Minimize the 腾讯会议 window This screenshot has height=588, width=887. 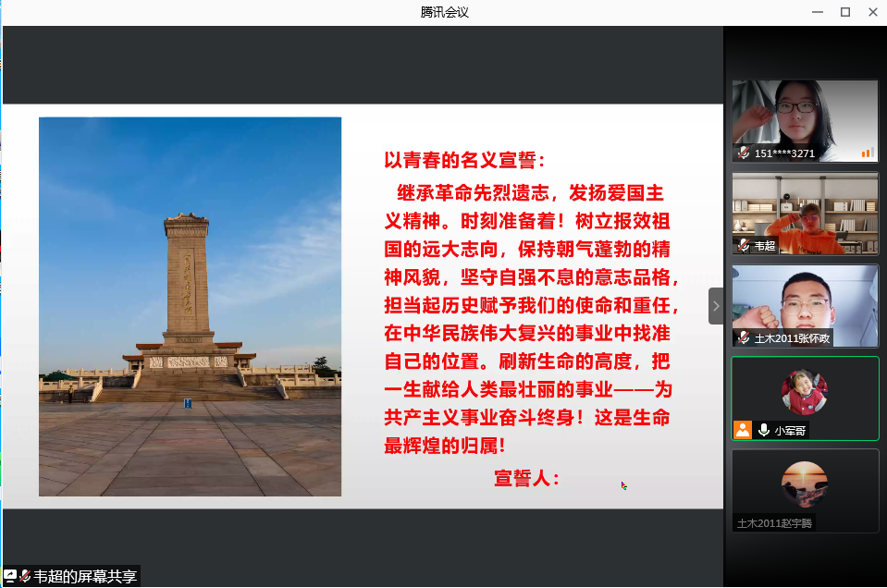tap(816, 12)
